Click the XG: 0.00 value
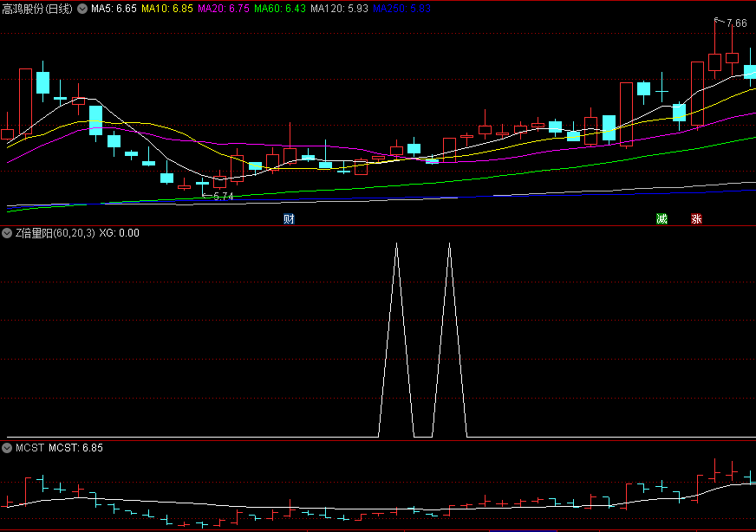 119,233
